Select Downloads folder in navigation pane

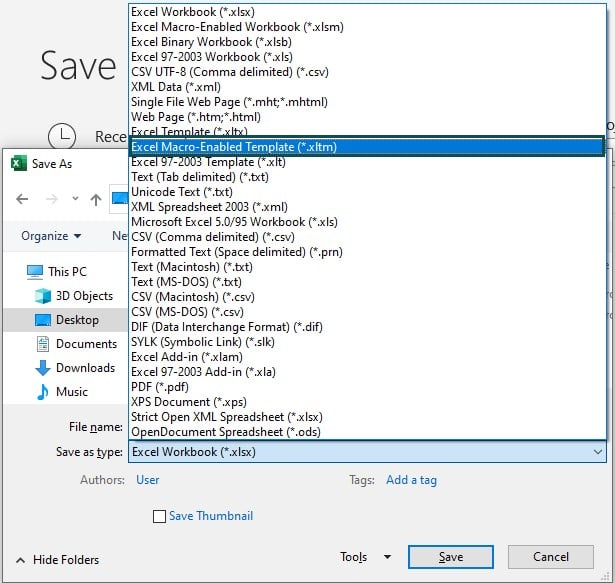point(75,368)
